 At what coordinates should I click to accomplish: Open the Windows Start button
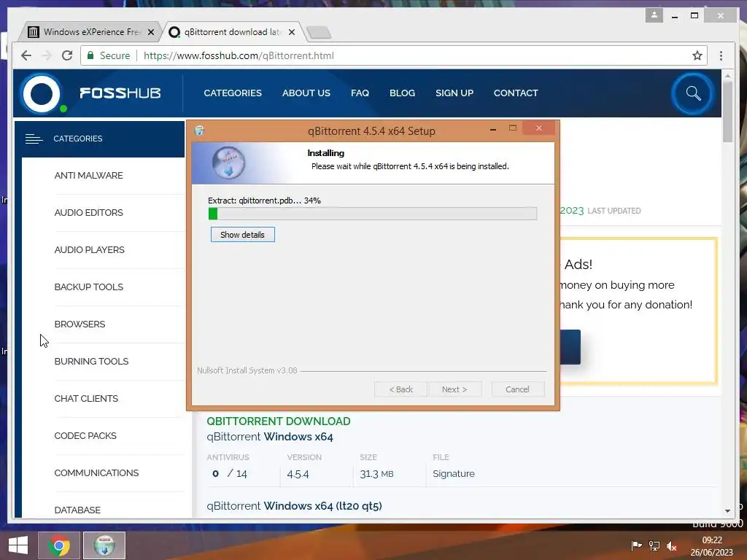pyautogui.click(x=18, y=545)
